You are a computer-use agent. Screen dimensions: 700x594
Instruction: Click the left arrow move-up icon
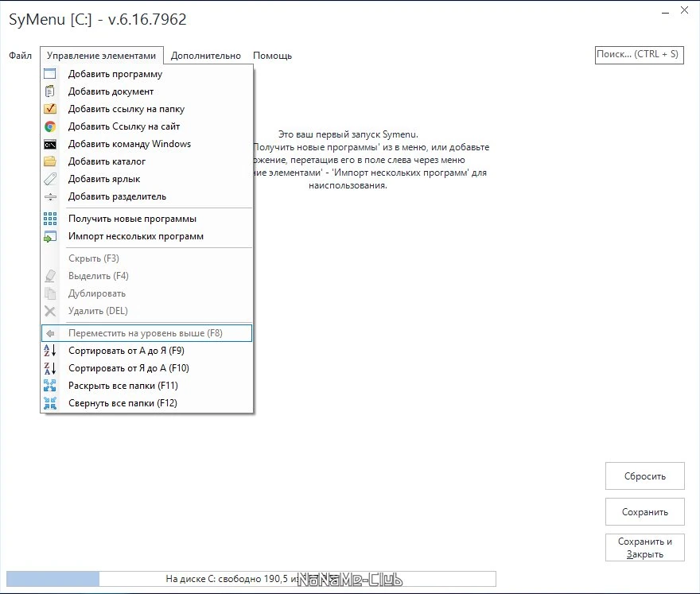click(50, 333)
